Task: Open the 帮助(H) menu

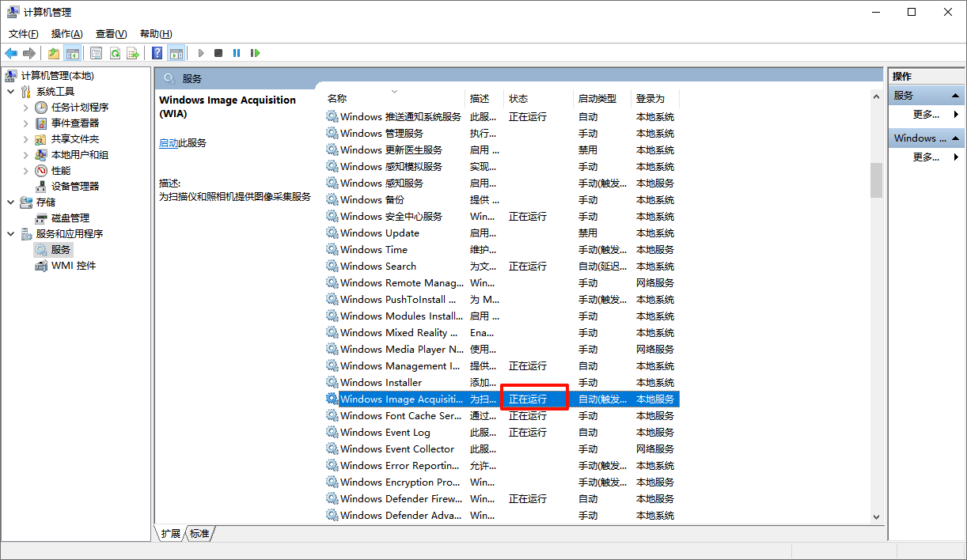Action: 156,34
